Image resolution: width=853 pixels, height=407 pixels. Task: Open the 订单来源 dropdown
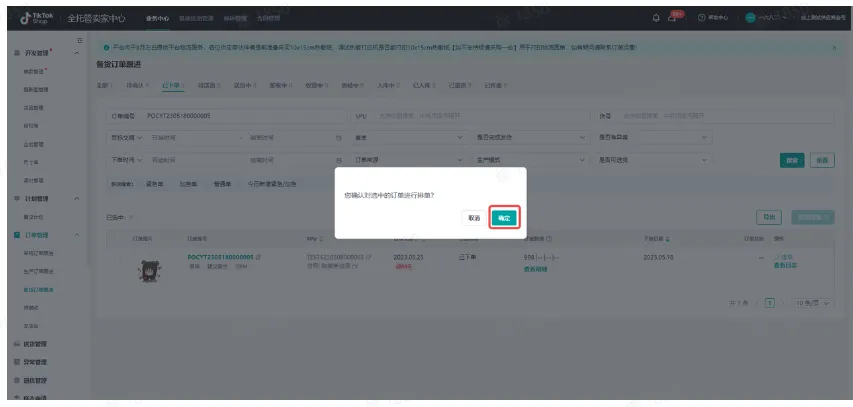coord(409,161)
